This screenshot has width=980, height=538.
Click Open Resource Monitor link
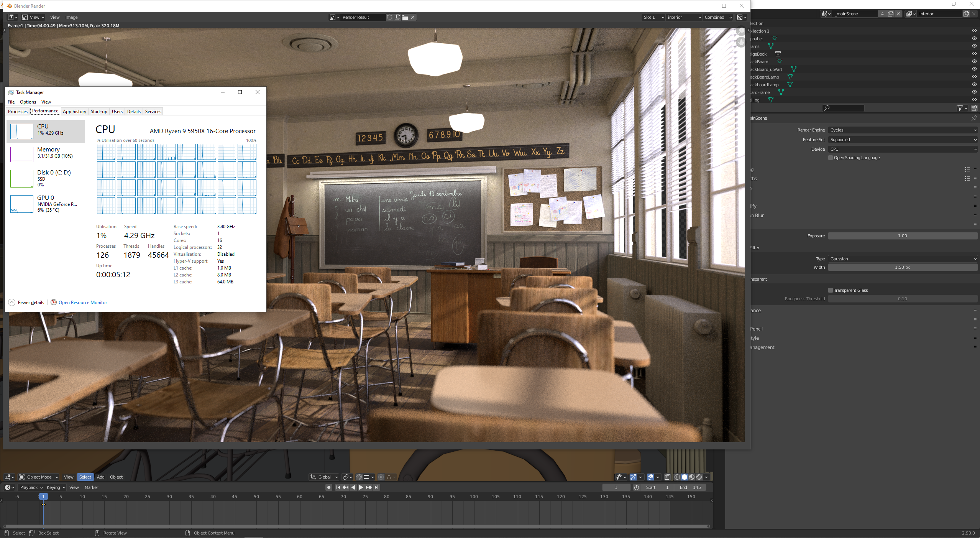point(83,303)
